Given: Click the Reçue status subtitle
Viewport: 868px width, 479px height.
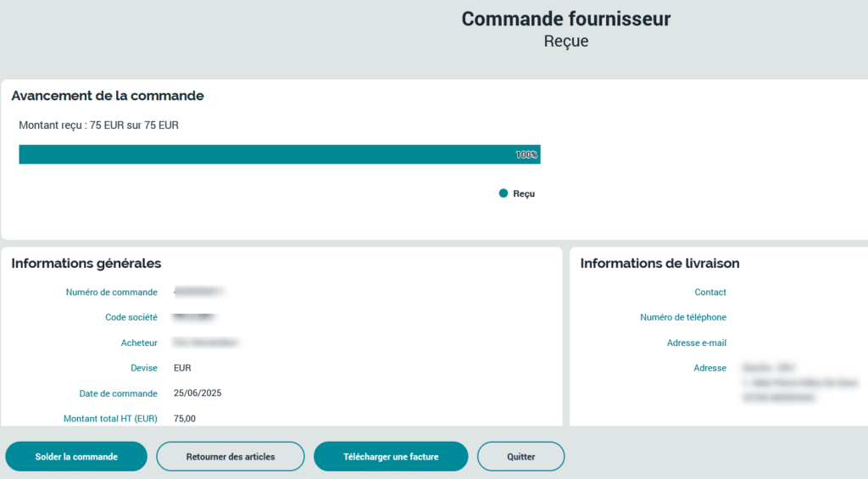Looking at the screenshot, I should tap(565, 41).
